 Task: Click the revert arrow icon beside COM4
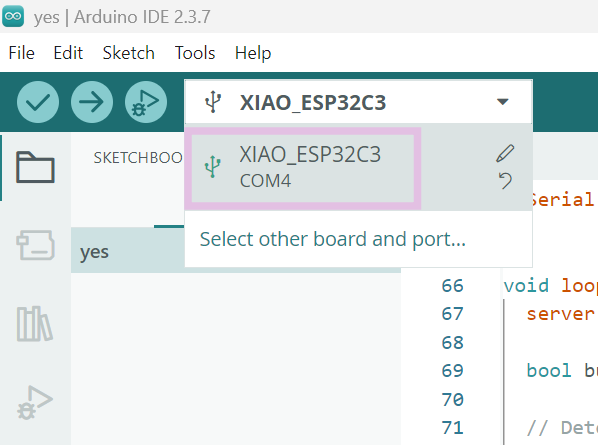(x=505, y=180)
